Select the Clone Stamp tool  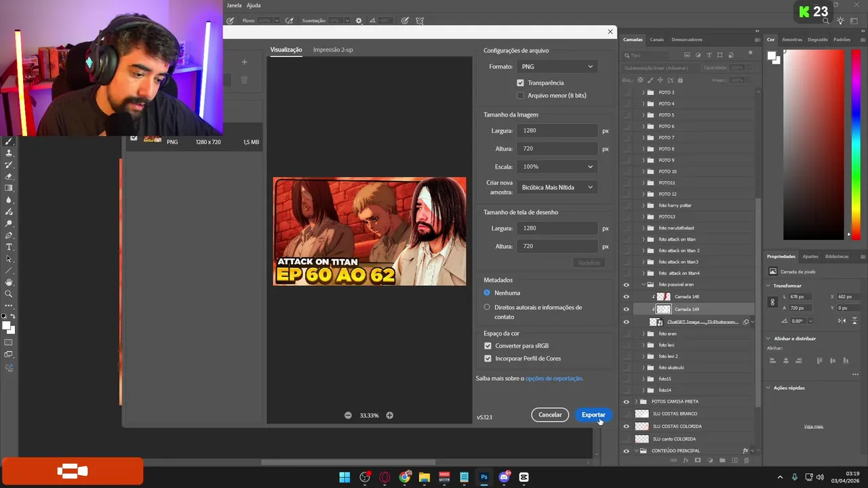(9, 153)
